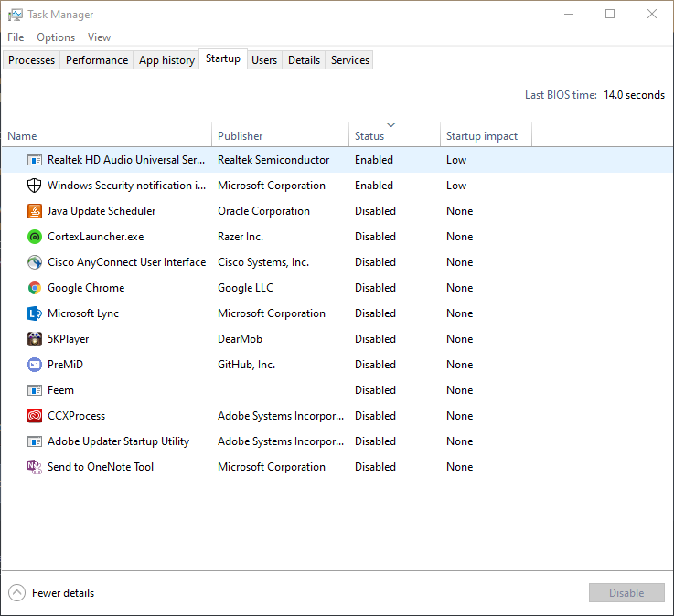Select Send to OneNote Tool name
The image size is (674, 616).
click(101, 467)
